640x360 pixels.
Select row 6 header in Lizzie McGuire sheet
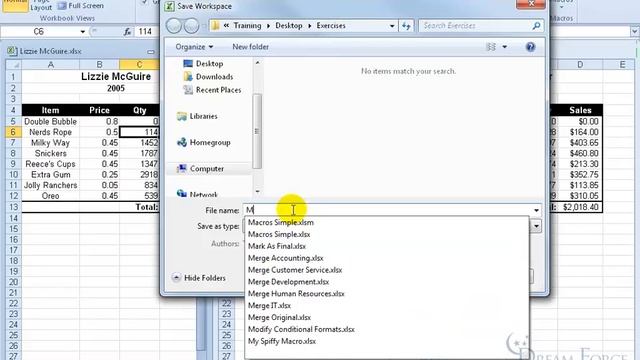coord(13,132)
